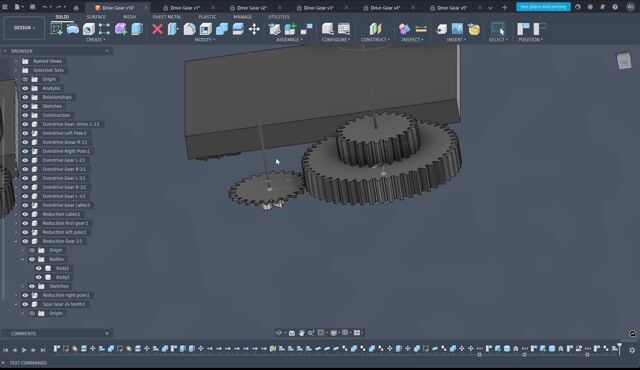This screenshot has height=370, width=640.
Task: Open the Help question mark menu
Action: pyautogui.click(x=615, y=7)
